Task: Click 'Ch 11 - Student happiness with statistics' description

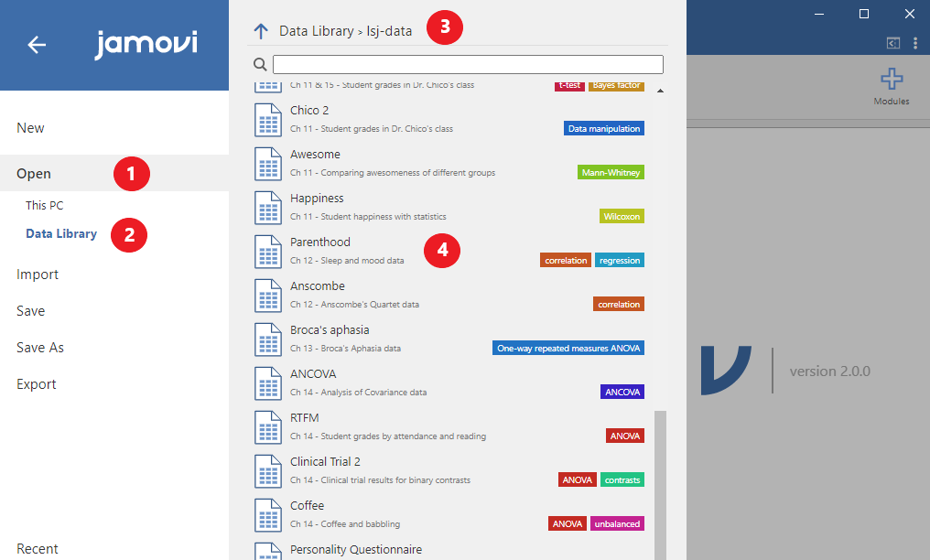Action: [x=368, y=216]
